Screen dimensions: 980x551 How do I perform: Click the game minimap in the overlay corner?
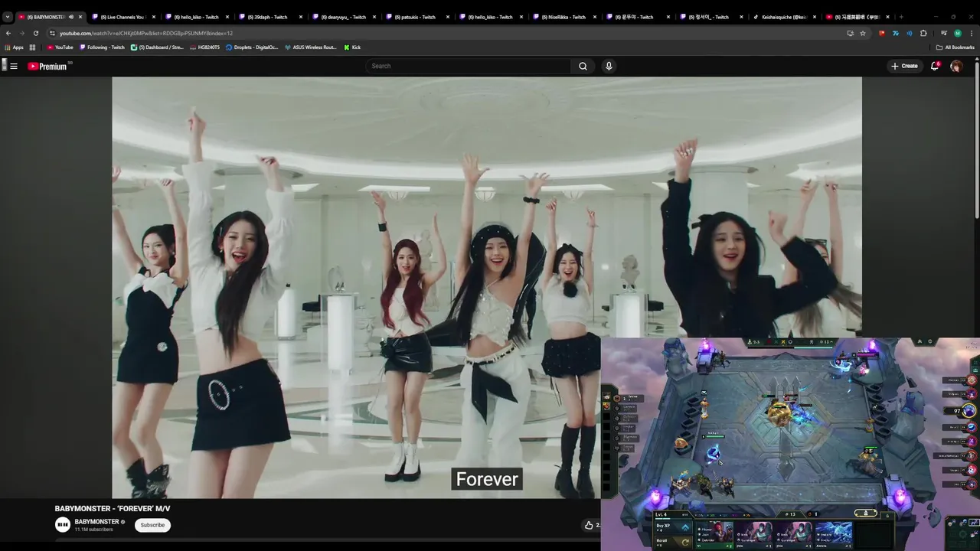962,533
